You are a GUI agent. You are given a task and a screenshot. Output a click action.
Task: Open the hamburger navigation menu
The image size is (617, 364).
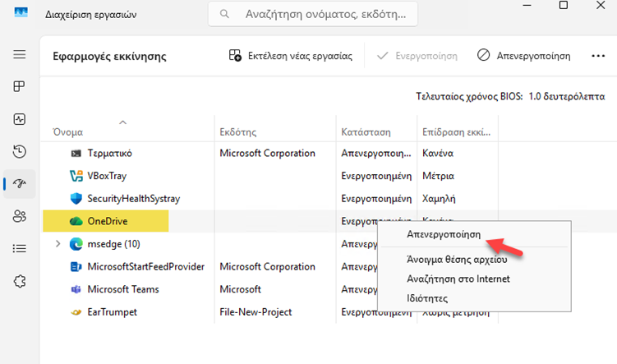point(20,54)
